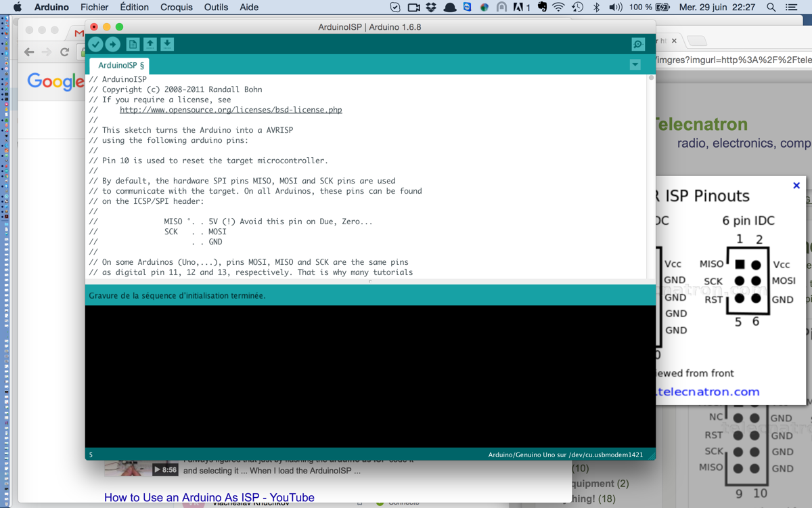Viewport: 812px width, 508px height.
Task: Open the Aide menu
Action: (x=249, y=7)
